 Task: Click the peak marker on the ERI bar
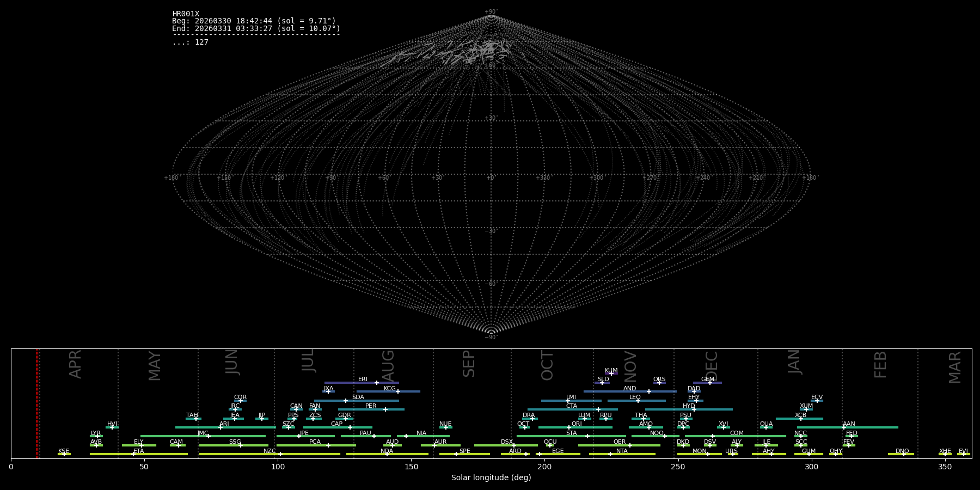[376, 383]
